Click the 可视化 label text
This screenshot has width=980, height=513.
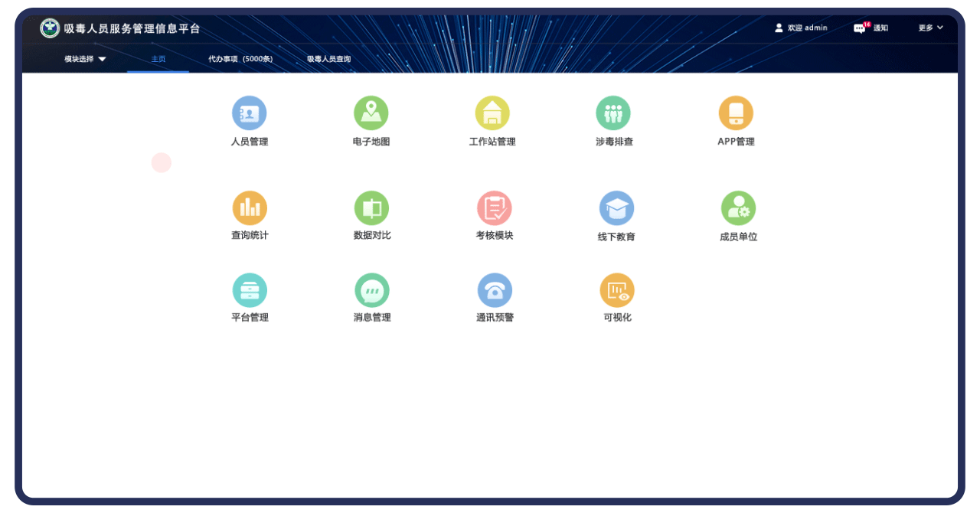click(617, 317)
